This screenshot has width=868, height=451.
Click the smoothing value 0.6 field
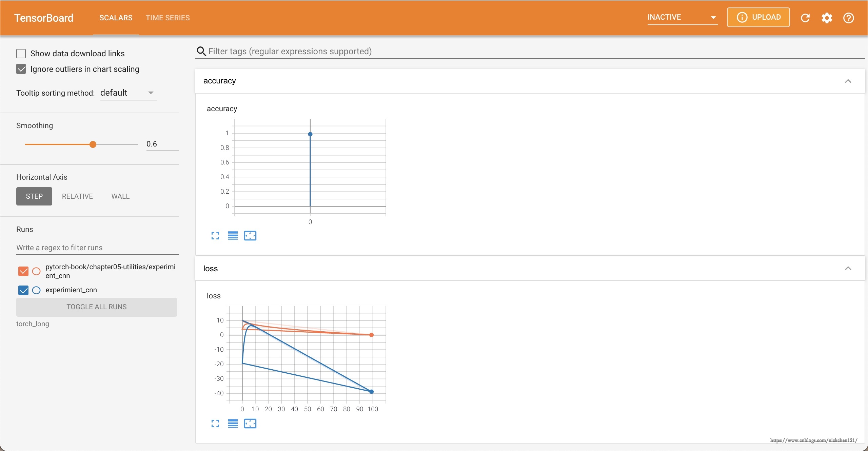click(162, 144)
